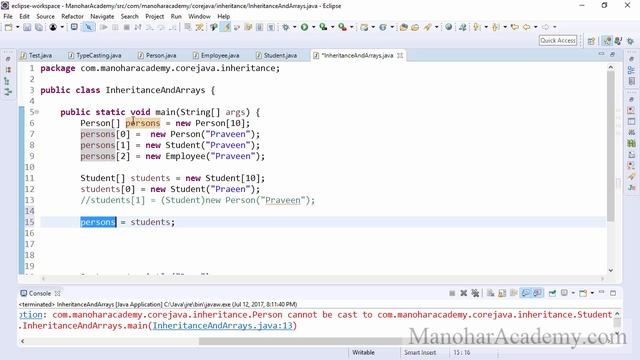The image size is (640, 360).
Task: Open the New file dropdown arrow
Action: [17, 27]
